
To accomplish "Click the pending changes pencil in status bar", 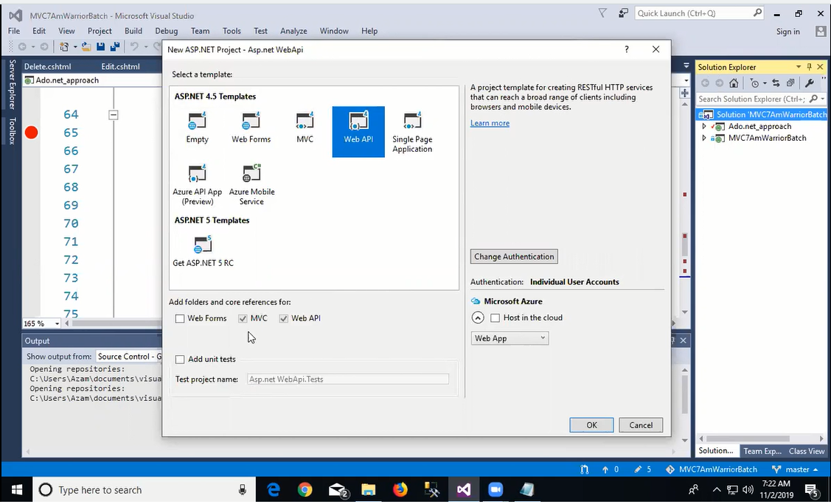I will [642, 469].
